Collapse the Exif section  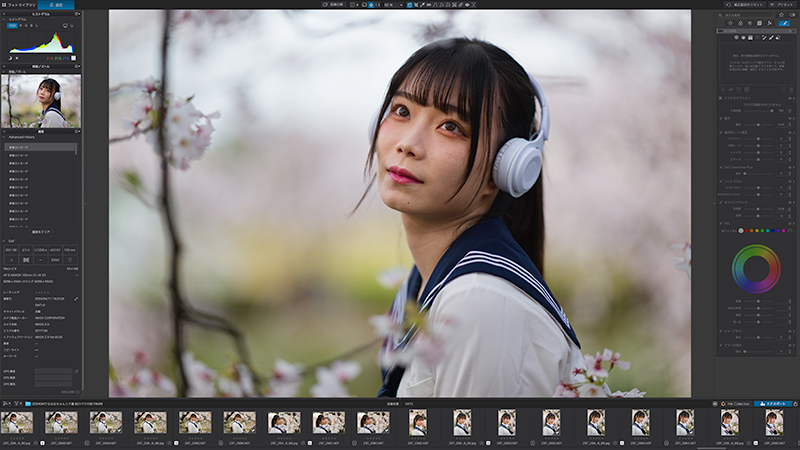pos(4,240)
